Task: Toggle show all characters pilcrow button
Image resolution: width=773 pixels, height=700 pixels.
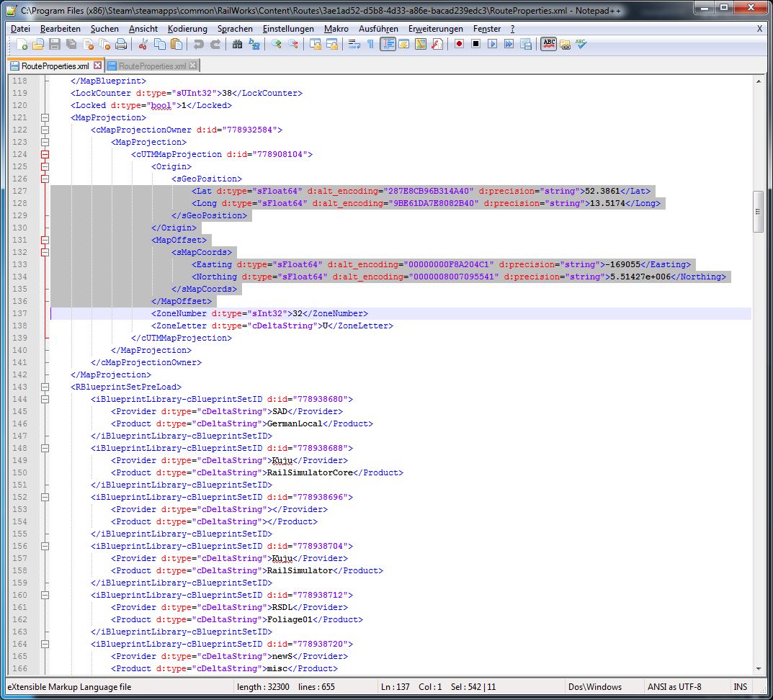Action: click(x=371, y=45)
